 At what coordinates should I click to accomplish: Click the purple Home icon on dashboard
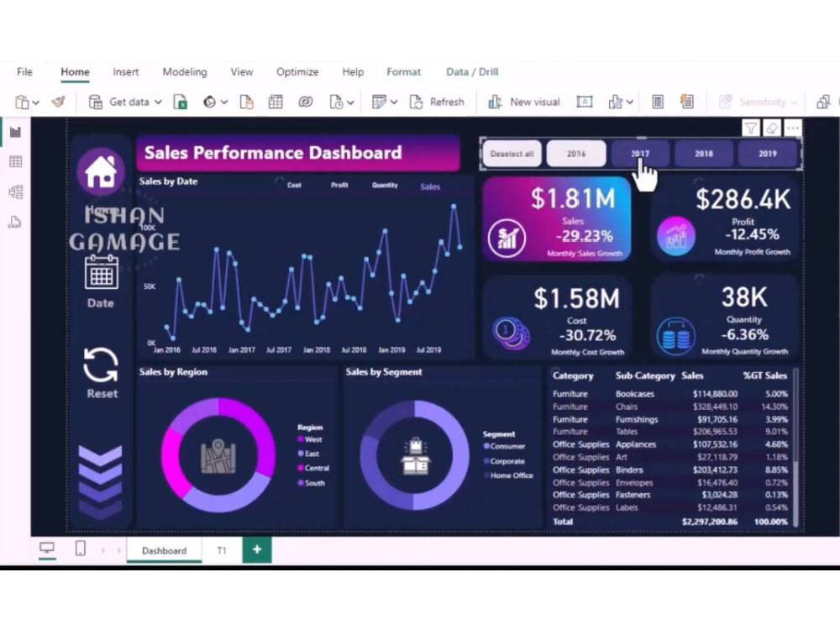point(101,171)
